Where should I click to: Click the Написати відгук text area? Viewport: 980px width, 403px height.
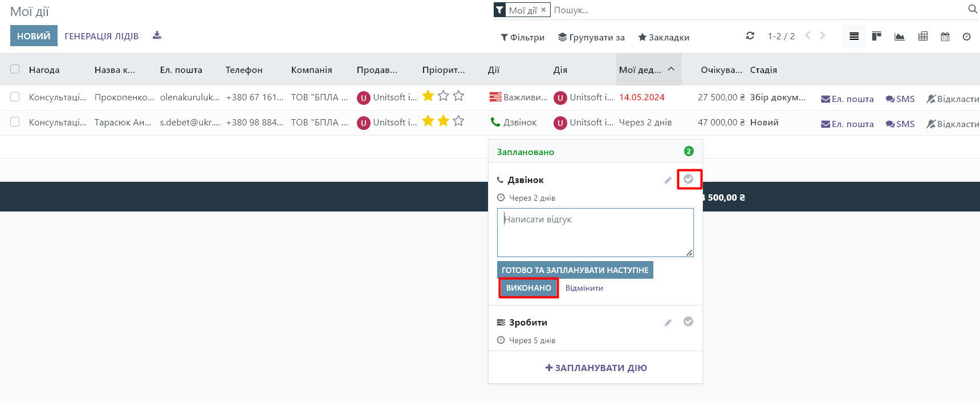[x=595, y=232]
